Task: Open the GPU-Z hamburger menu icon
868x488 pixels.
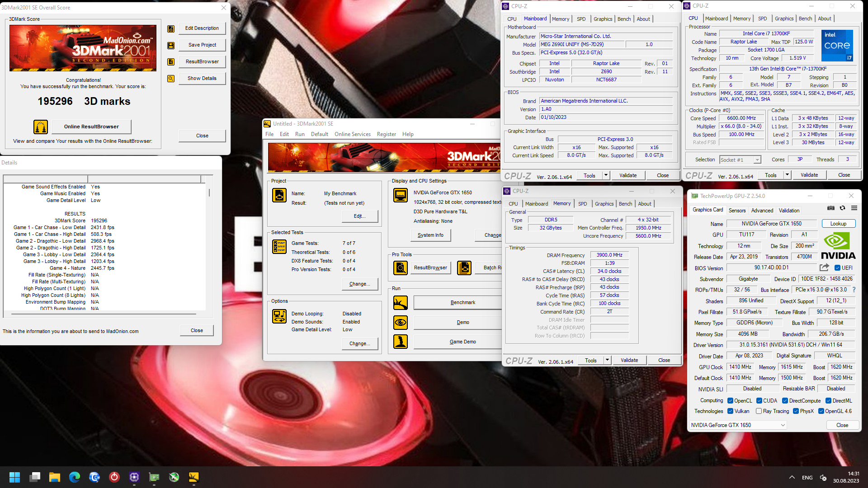Action: 854,208
